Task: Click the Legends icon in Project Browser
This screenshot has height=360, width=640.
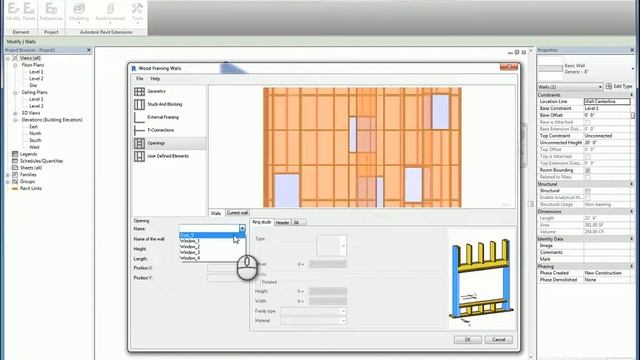Action: (x=15, y=154)
